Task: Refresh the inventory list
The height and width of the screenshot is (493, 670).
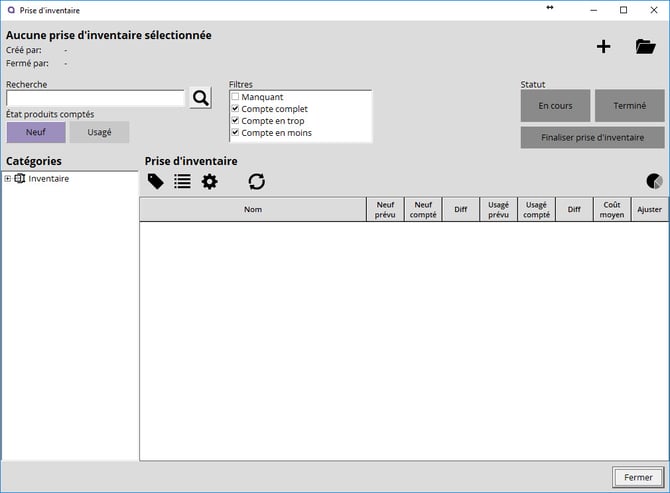Action: 257,181
